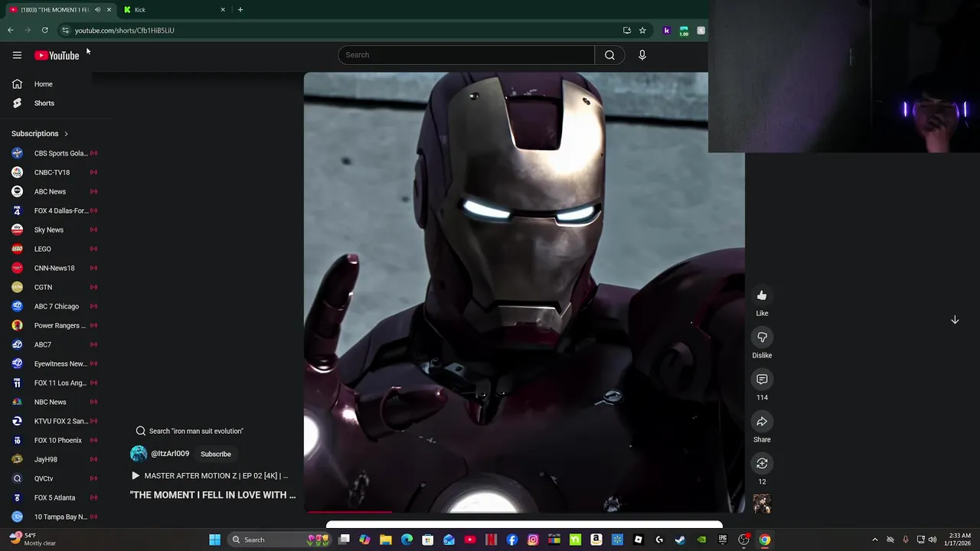Open volume control in system tray

pos(933,540)
